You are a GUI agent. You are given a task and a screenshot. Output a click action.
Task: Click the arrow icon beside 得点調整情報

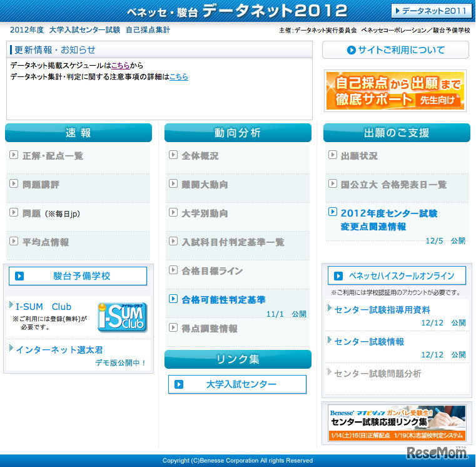point(173,327)
